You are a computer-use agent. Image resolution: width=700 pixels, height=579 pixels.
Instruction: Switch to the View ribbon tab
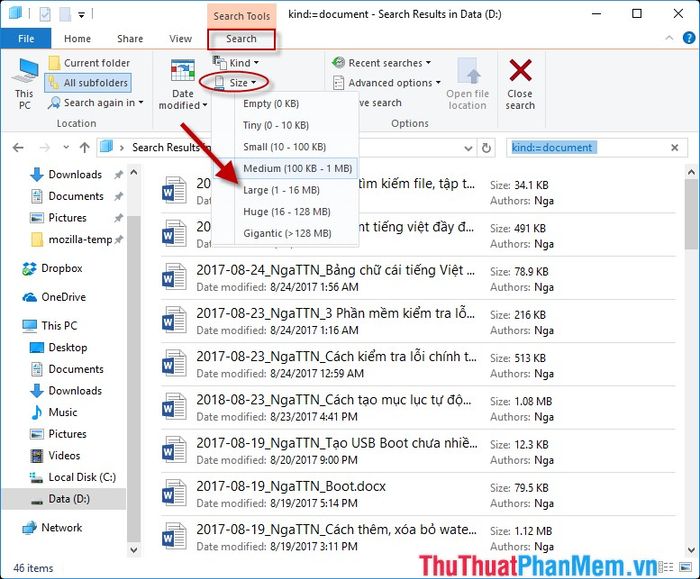(x=180, y=39)
